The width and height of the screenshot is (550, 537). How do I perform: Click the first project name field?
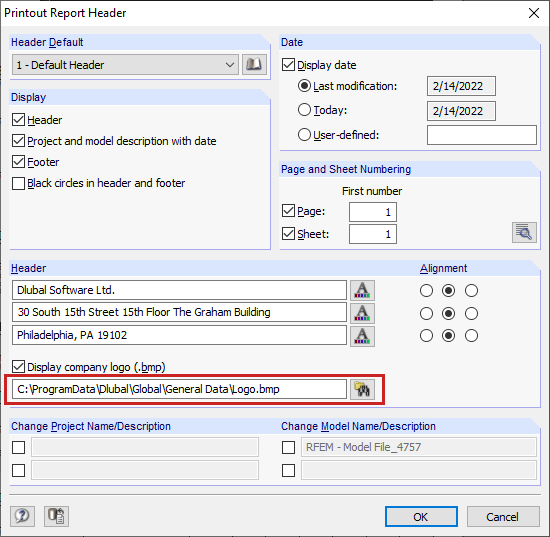pyautogui.click(x=145, y=447)
